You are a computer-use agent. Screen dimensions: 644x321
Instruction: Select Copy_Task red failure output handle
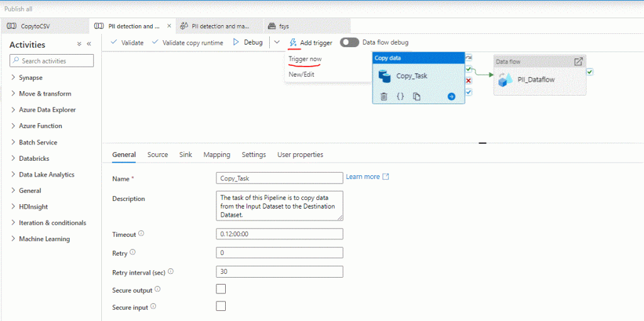tap(469, 80)
